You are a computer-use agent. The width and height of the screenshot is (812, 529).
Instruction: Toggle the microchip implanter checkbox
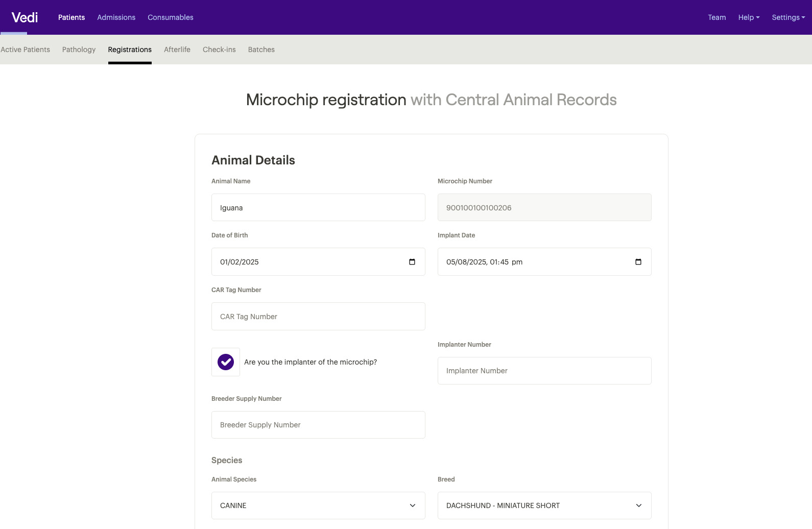pyautogui.click(x=226, y=362)
